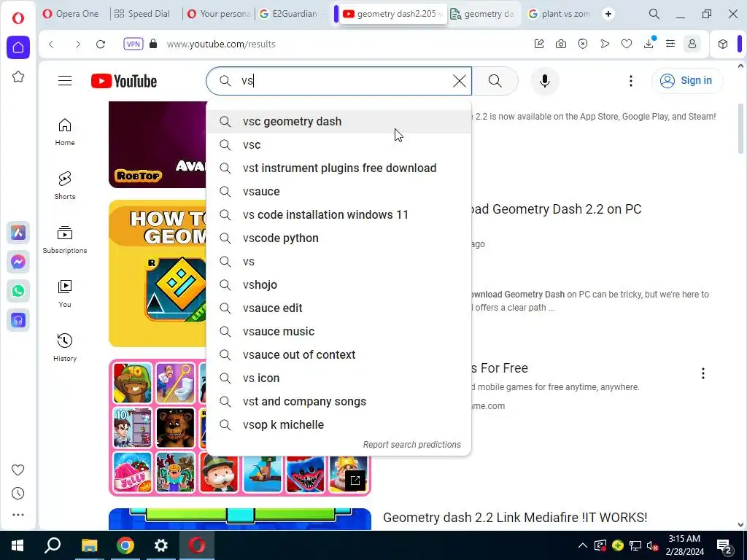The image size is (747, 560).
Task: Open extensions cube icon
Action: coord(723,44)
